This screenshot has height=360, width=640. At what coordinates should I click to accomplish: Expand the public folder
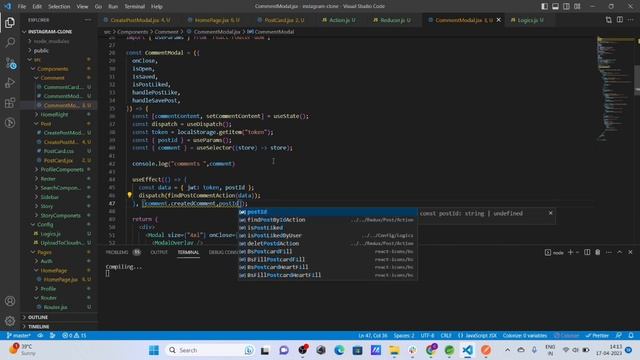41,51
